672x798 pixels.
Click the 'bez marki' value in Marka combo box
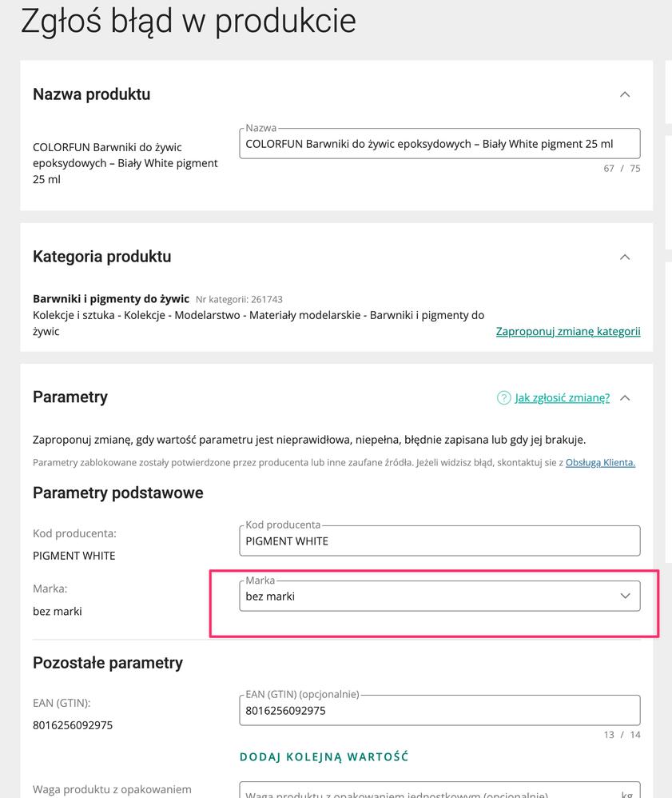pyautogui.click(x=271, y=597)
